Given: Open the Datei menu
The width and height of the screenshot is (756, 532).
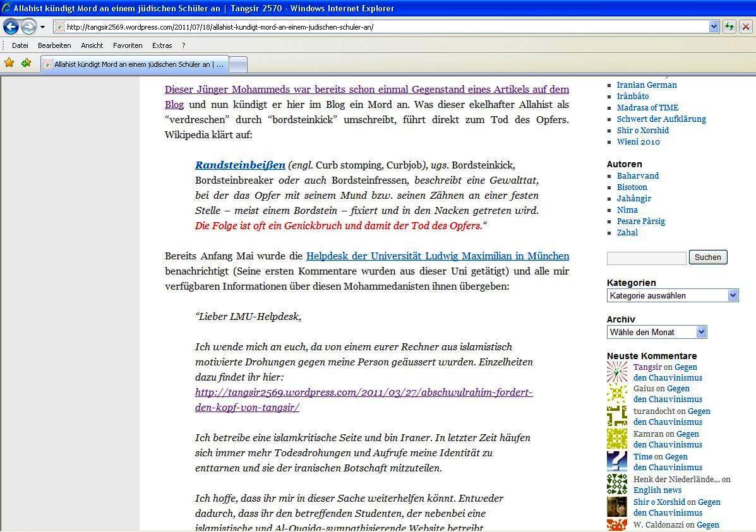Looking at the screenshot, I should 20,45.
